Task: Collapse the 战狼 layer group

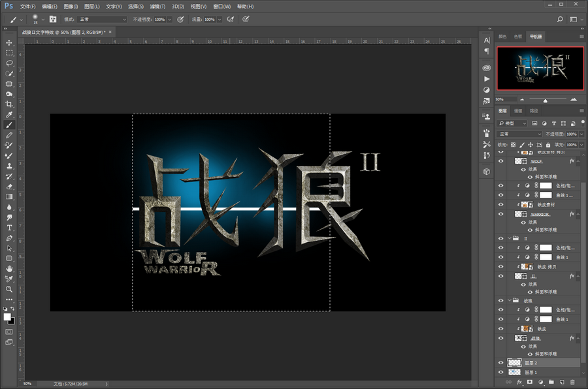Action: point(510,301)
